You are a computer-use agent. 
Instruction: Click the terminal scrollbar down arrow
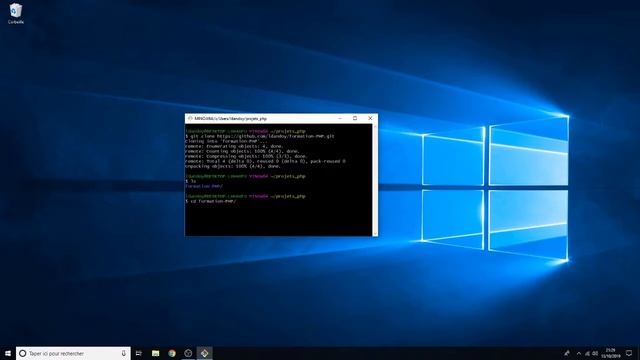[375, 234]
